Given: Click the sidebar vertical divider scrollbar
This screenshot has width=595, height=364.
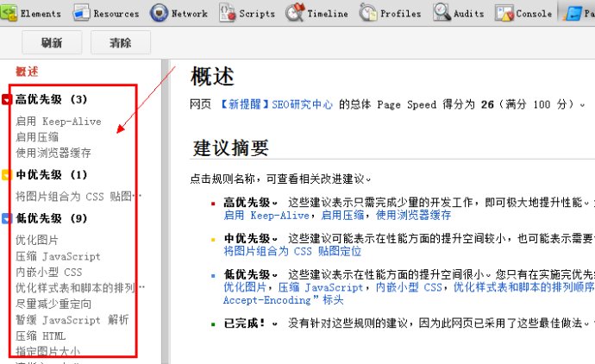Looking at the screenshot, I should 165,211.
